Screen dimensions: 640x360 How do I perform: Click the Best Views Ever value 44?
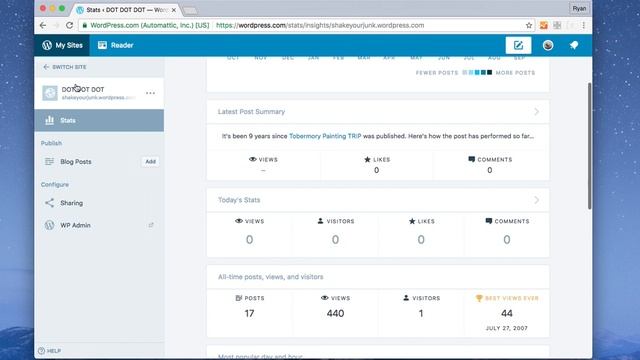pos(507,313)
